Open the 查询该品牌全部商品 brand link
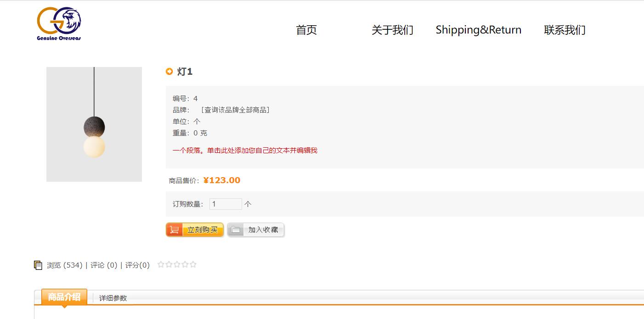 (x=235, y=110)
